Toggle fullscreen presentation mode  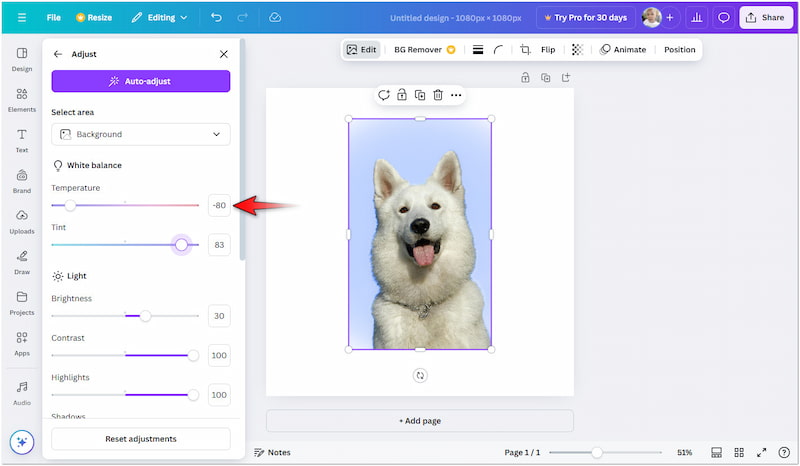(x=761, y=452)
